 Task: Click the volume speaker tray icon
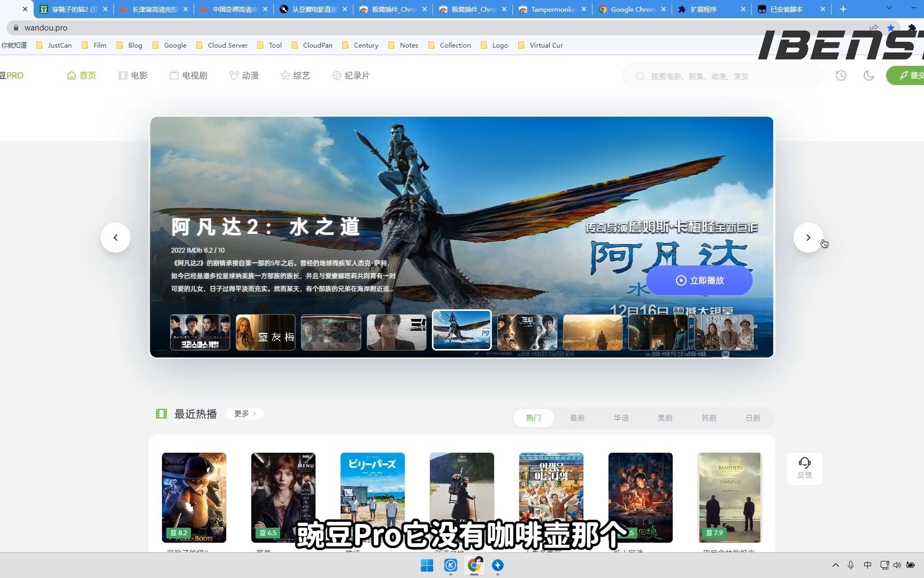pos(897,565)
